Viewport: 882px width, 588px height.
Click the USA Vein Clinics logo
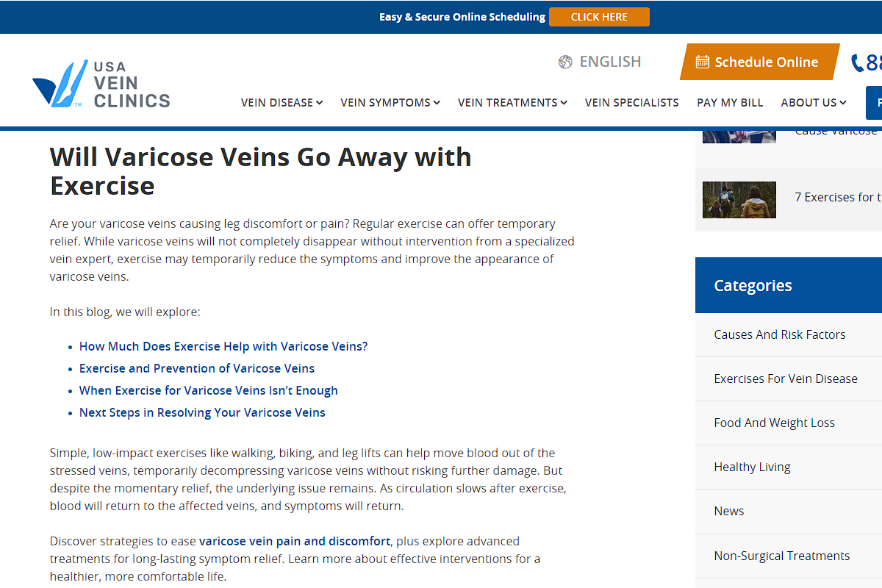tap(101, 84)
